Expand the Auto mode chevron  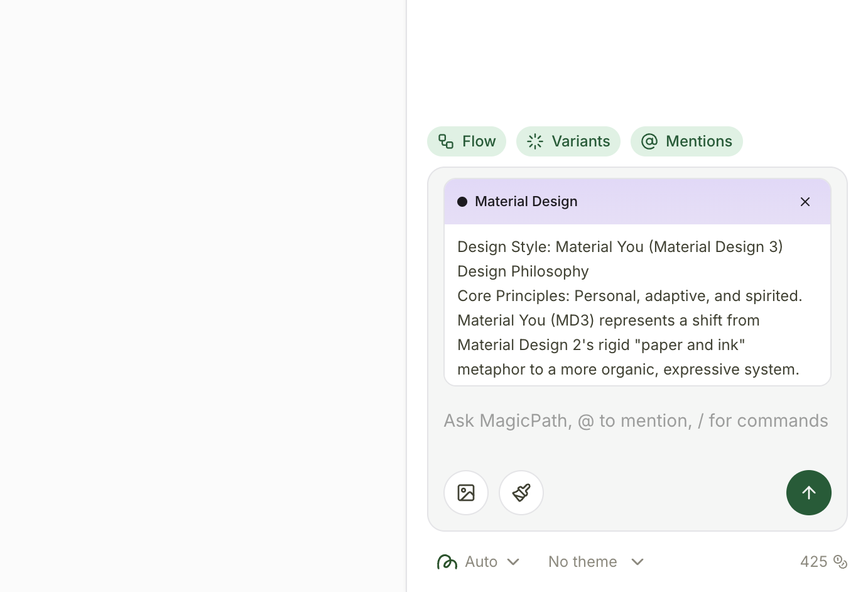[513, 562]
